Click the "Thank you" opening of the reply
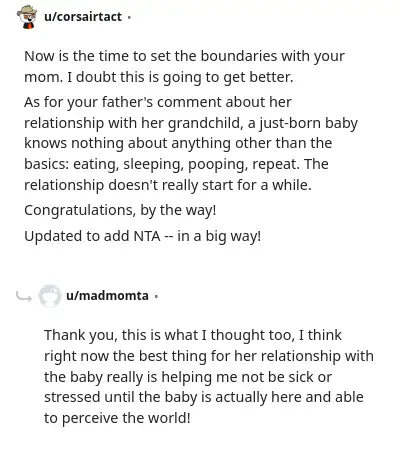Viewport: 400px width, 453px height. point(81,336)
